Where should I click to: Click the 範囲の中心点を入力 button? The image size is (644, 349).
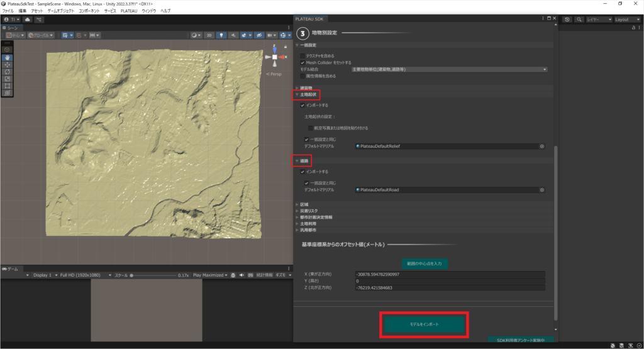click(425, 263)
